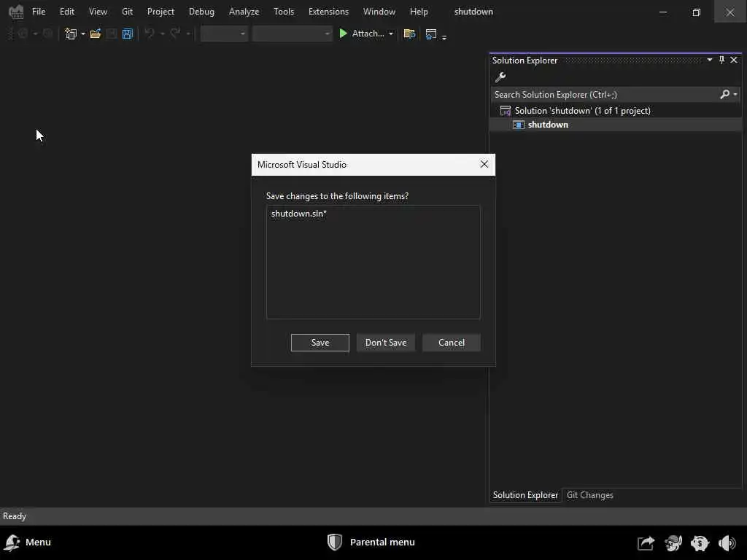
Task: Click the round face tray icon beside the speaker
Action: click(x=700, y=542)
